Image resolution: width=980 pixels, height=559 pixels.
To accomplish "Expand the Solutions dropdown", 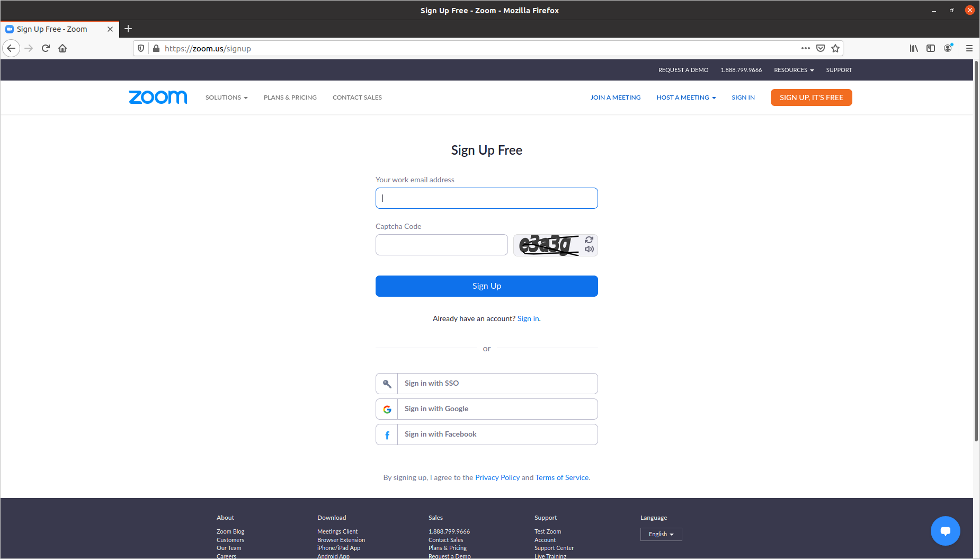I will pyautogui.click(x=226, y=97).
